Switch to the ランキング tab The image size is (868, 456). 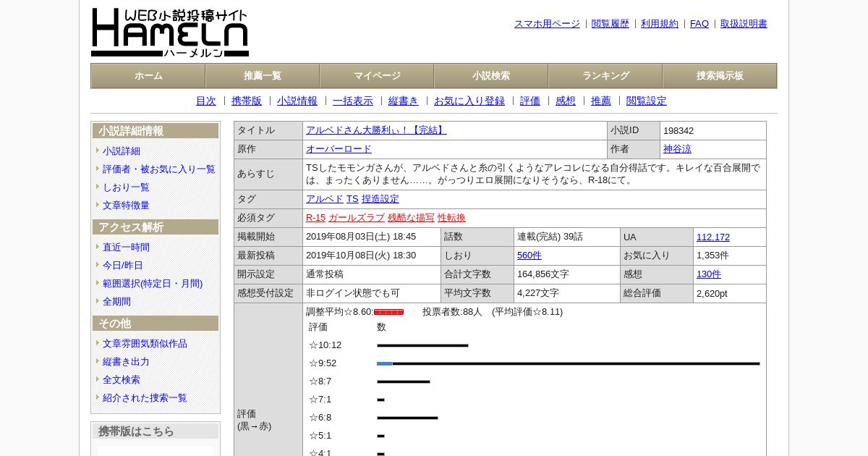[605, 76]
